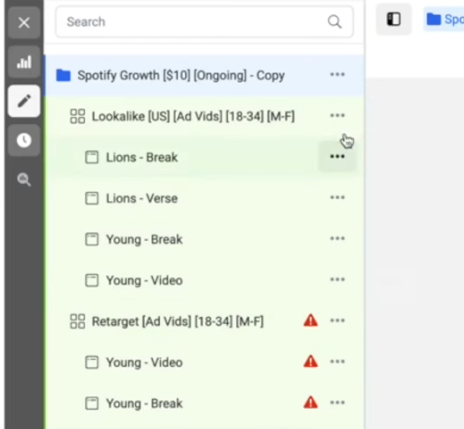Click inside the Search field
The height and width of the screenshot is (429, 464).
point(204,22)
